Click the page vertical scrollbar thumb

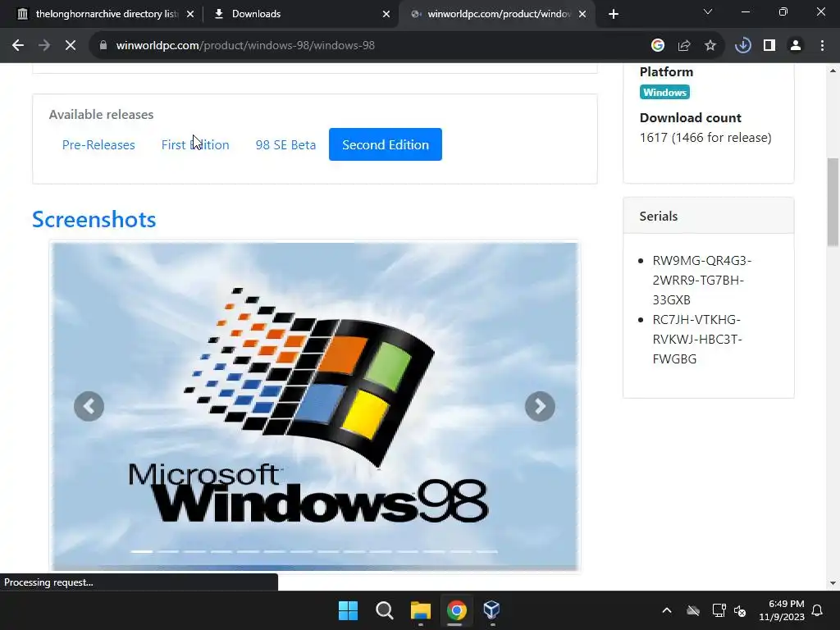(x=833, y=203)
